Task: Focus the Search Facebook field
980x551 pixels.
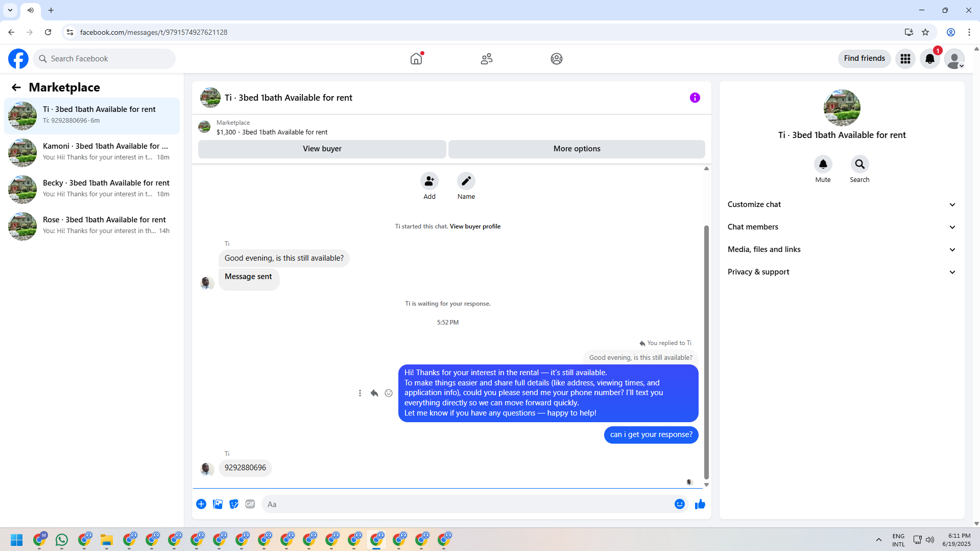Action: [104, 59]
